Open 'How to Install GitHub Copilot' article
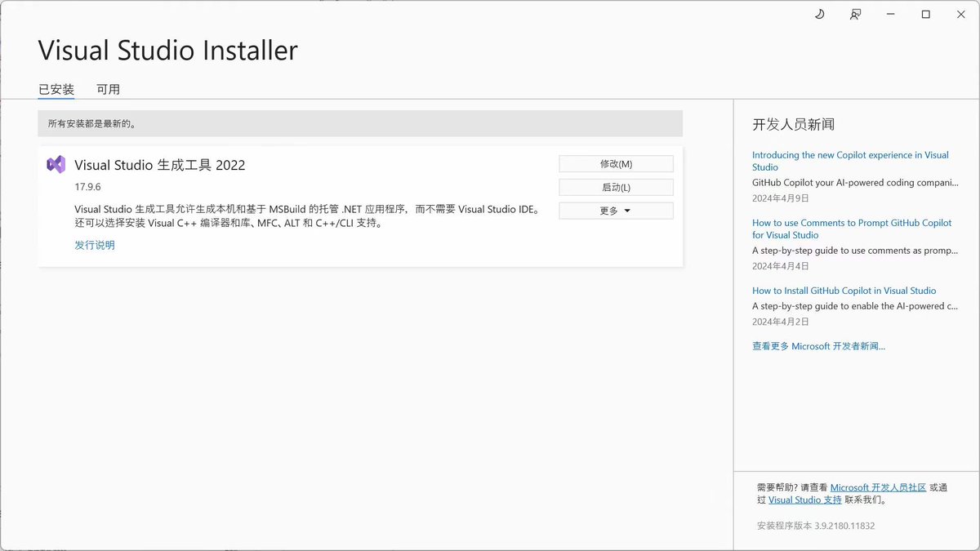The image size is (980, 551). [x=844, y=291]
